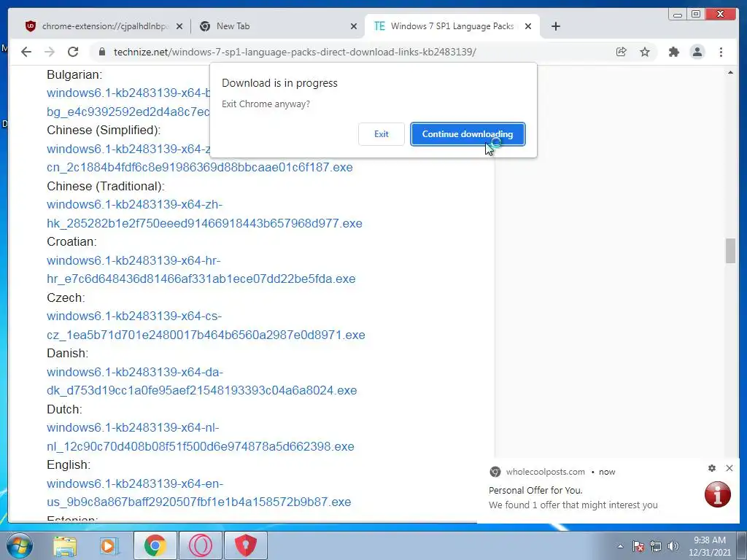
Task: Close the New Tab tab
Action: pyautogui.click(x=354, y=26)
